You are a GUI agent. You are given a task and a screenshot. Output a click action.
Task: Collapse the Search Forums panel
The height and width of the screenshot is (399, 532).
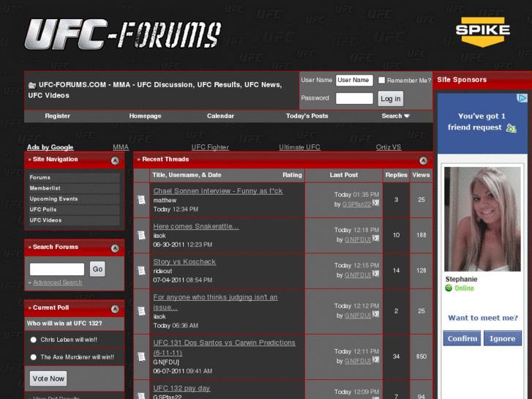point(115,248)
